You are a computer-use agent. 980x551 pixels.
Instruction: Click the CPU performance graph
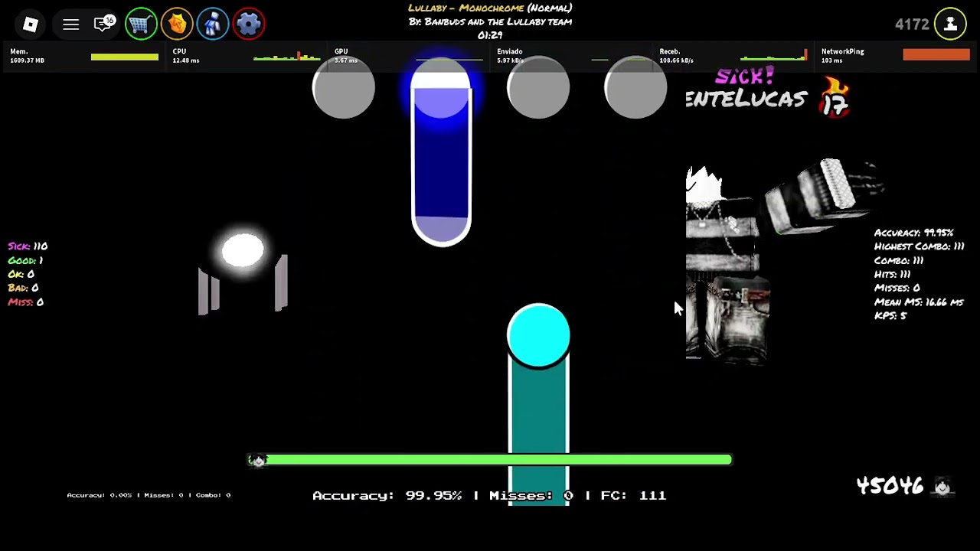[x=287, y=56]
